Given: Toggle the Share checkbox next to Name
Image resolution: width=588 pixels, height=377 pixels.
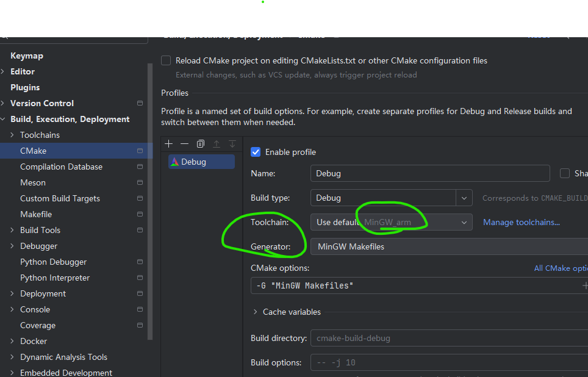Looking at the screenshot, I should point(565,173).
